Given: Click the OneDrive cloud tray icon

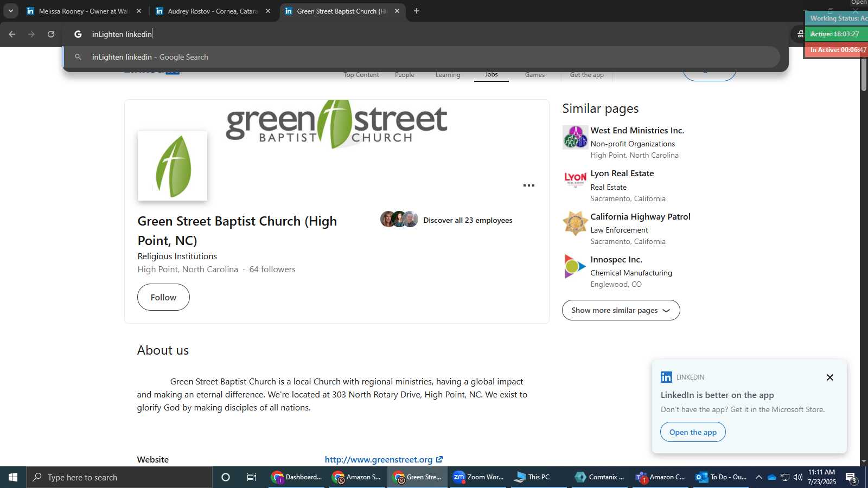Looking at the screenshot, I should (x=771, y=477).
